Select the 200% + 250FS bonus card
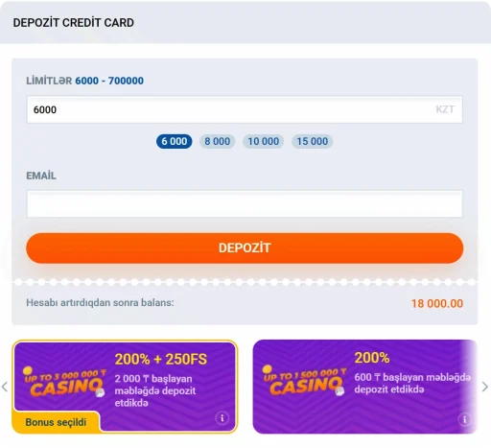Viewport: 491px width, 448px height. 125,387
